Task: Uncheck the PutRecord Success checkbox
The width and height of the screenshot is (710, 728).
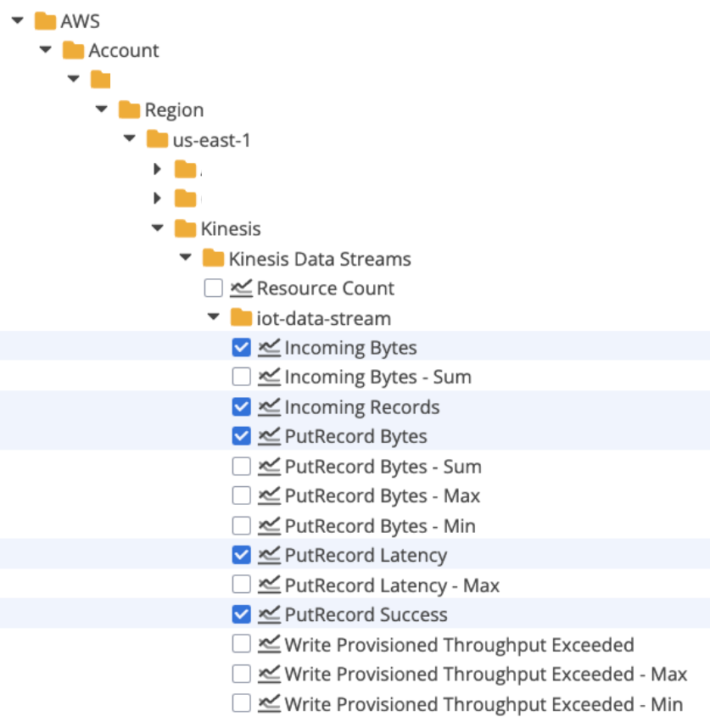Action: click(242, 615)
